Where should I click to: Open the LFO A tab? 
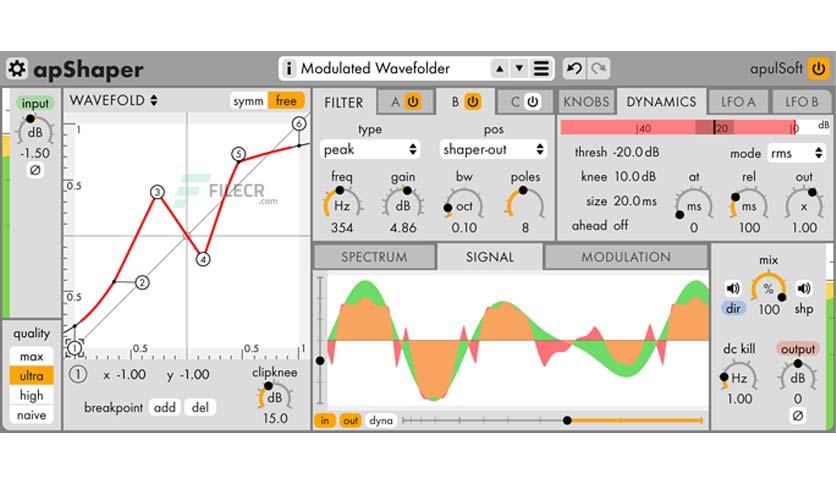[x=738, y=102]
